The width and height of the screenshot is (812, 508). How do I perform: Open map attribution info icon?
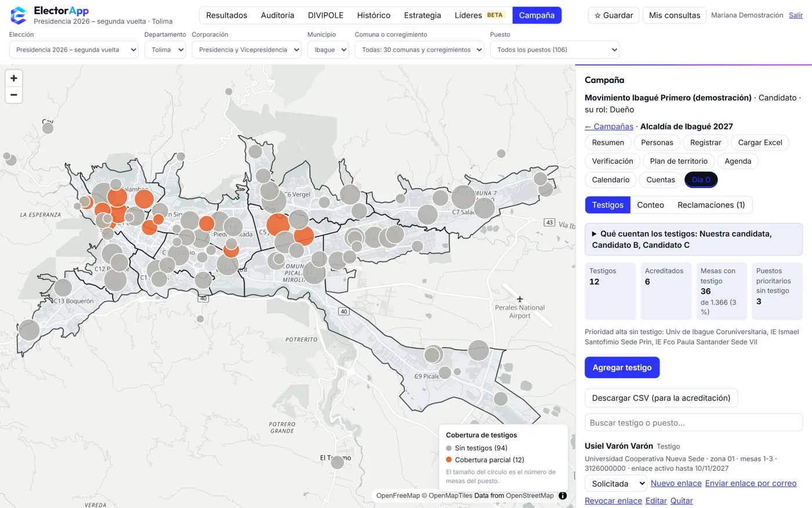coord(563,496)
